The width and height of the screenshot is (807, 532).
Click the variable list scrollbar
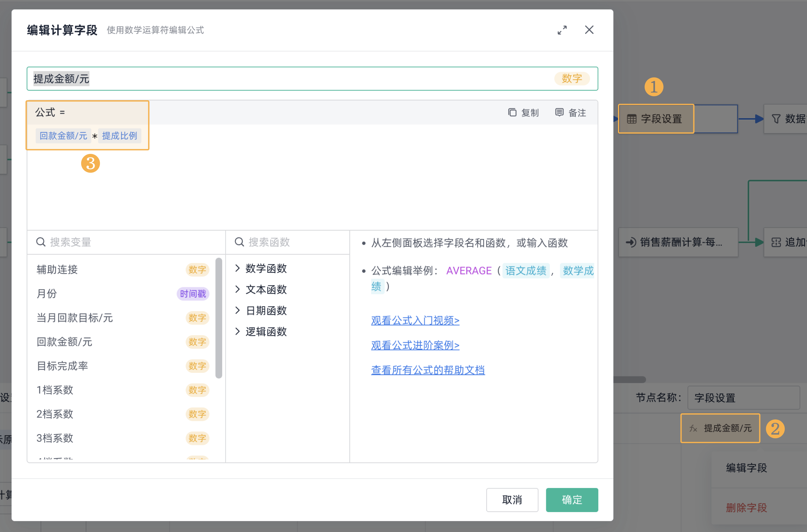coord(219,318)
